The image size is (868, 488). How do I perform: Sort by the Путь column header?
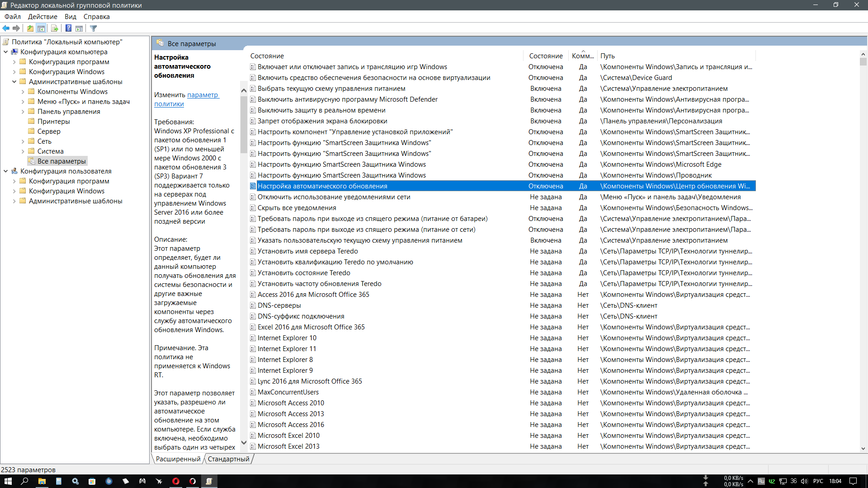[608, 56]
